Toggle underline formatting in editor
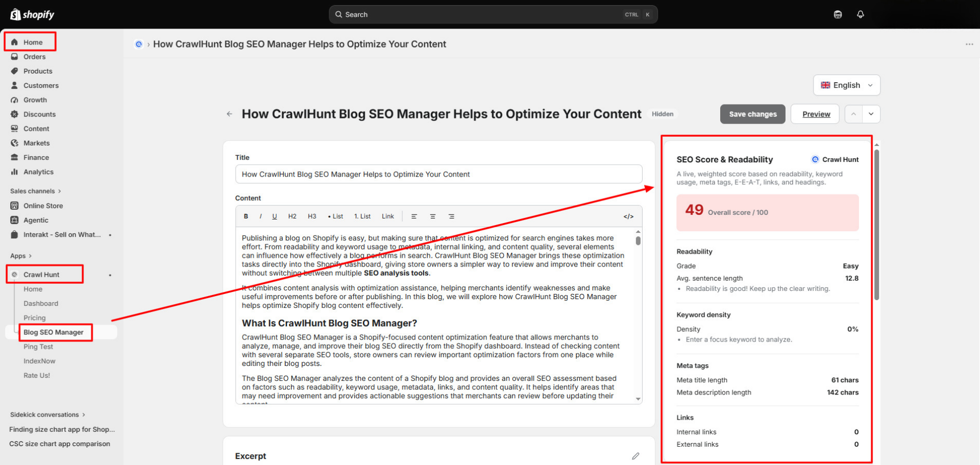 click(275, 216)
